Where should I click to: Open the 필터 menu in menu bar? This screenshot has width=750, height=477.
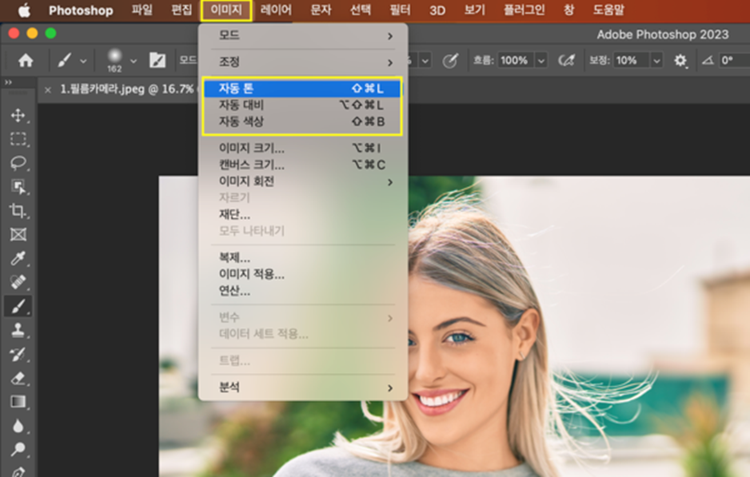click(400, 11)
